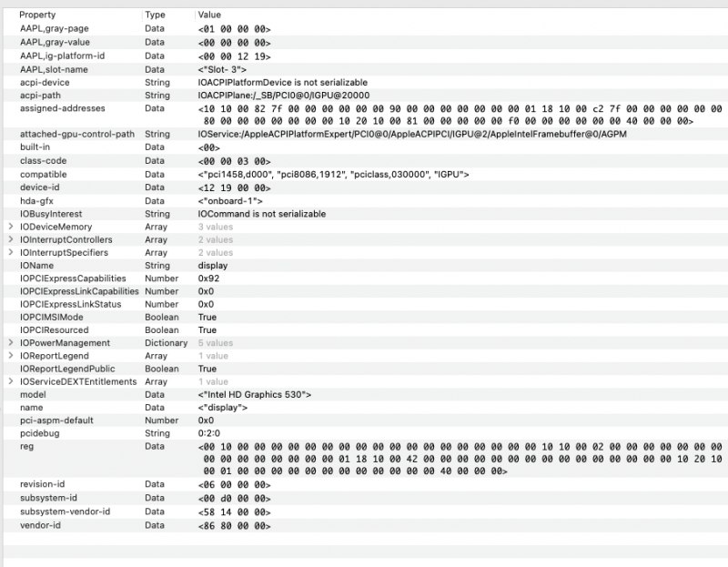
Task: Expand the IOInterruptControllers disclosure triangle
Action: [10, 239]
